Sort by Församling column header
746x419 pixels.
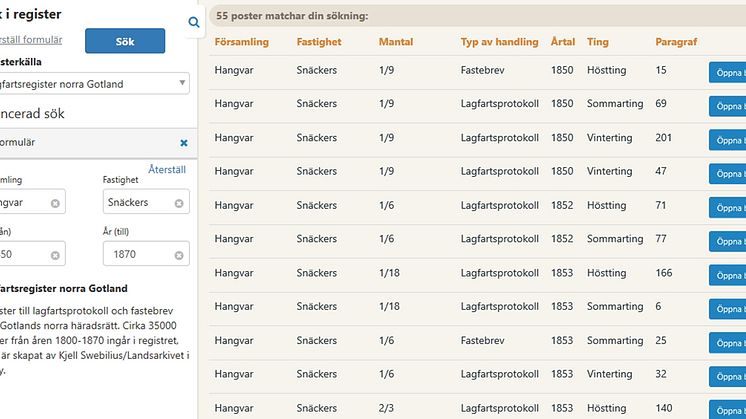(242, 42)
